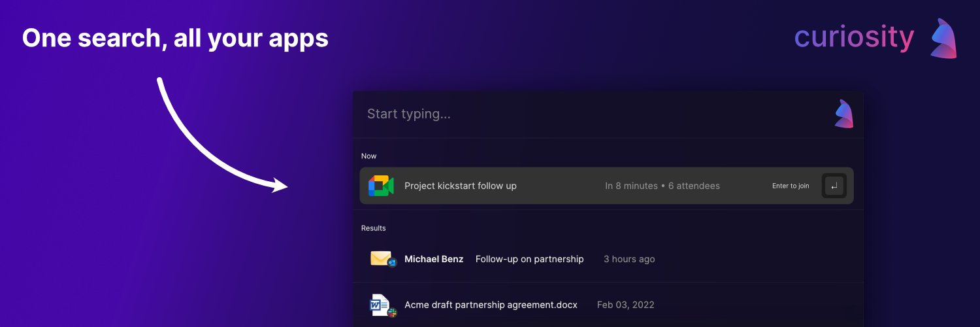
Task: Click "In 8 minutes • 6 attendees" text
Action: click(662, 186)
